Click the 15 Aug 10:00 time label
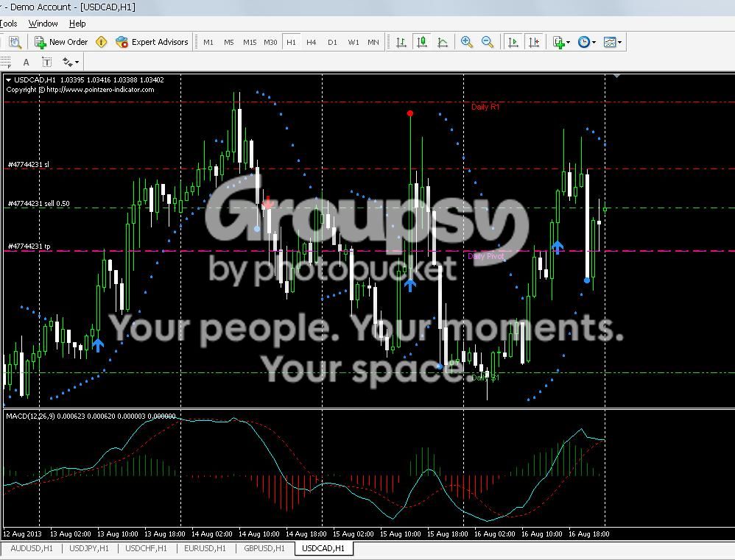Viewport: 735px width, 560px height. tap(401, 534)
